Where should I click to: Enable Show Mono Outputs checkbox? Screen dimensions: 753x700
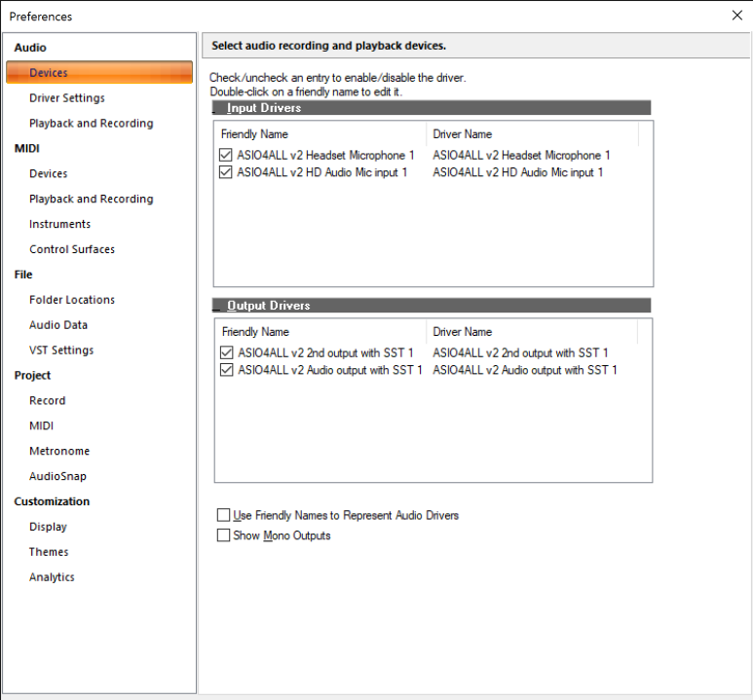click(x=223, y=535)
